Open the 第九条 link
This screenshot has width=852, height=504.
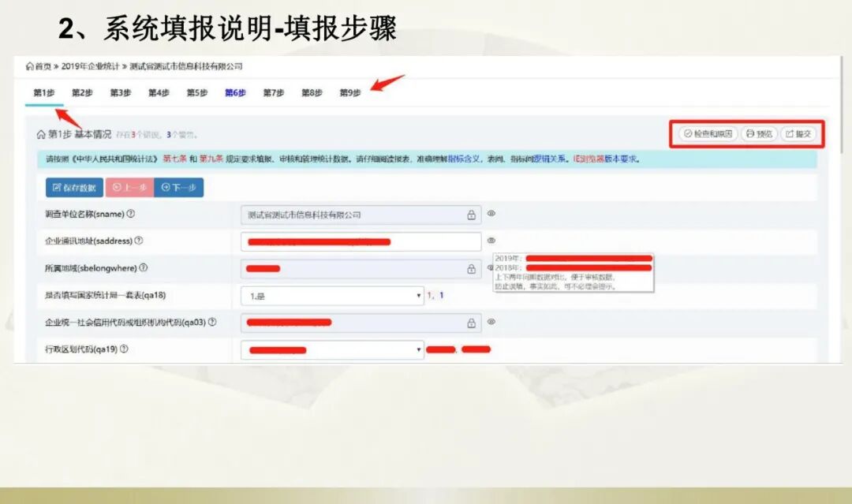[211, 159]
